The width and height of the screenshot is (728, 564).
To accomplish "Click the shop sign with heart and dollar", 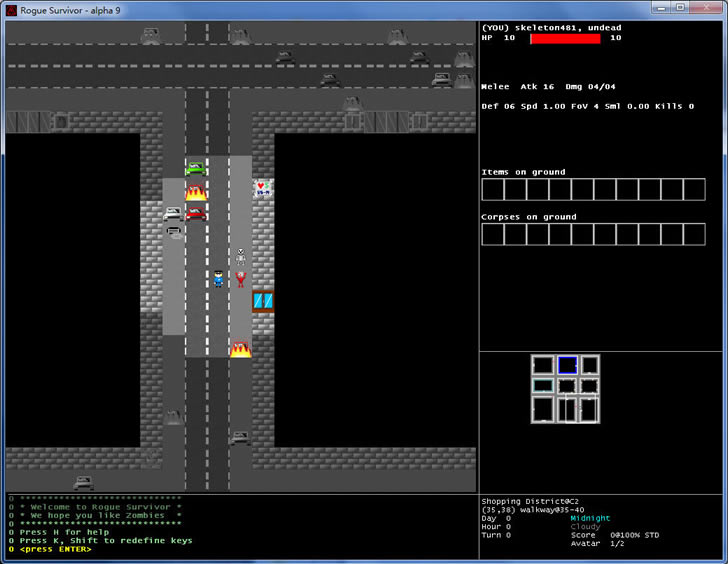I will (262, 188).
